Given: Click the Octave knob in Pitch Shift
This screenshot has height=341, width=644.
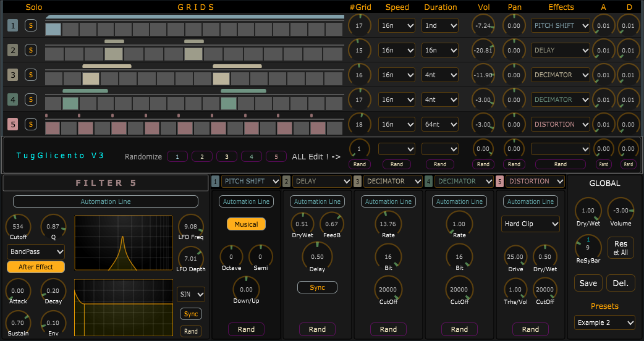Looking at the screenshot, I should (x=232, y=256).
